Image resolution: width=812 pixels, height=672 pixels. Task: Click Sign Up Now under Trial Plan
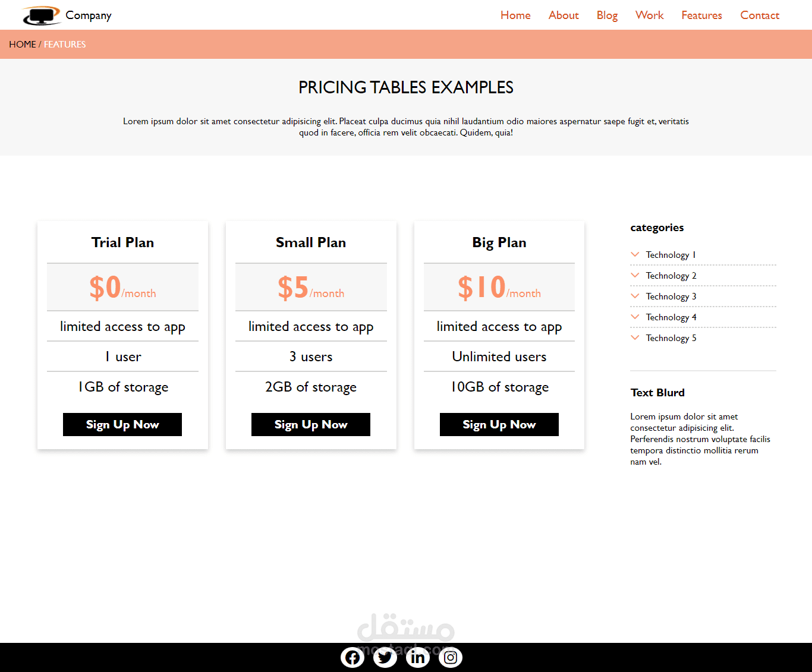(122, 424)
